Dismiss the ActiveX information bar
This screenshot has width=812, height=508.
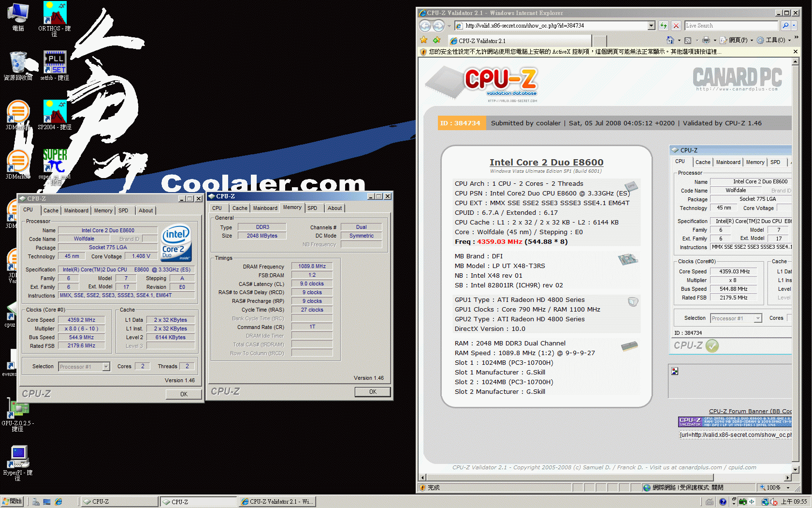tap(796, 51)
